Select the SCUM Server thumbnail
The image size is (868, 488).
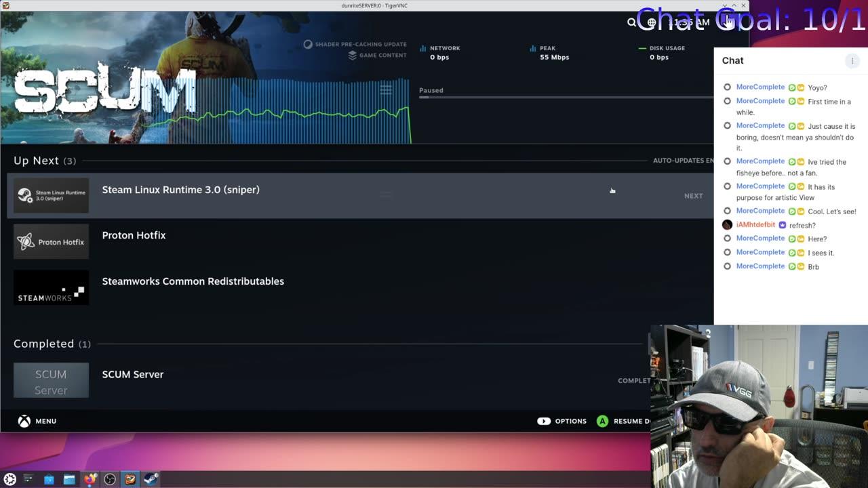click(x=51, y=380)
